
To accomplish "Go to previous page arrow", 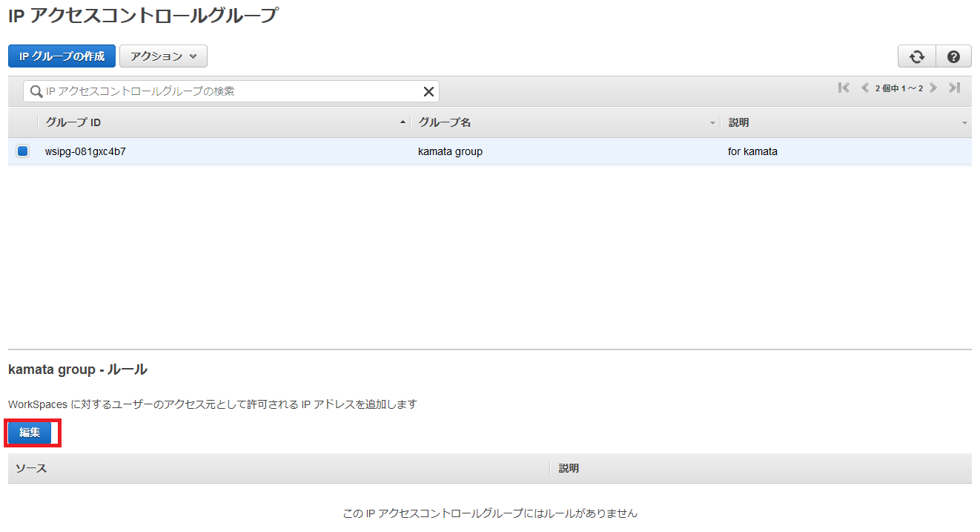I will point(864,88).
